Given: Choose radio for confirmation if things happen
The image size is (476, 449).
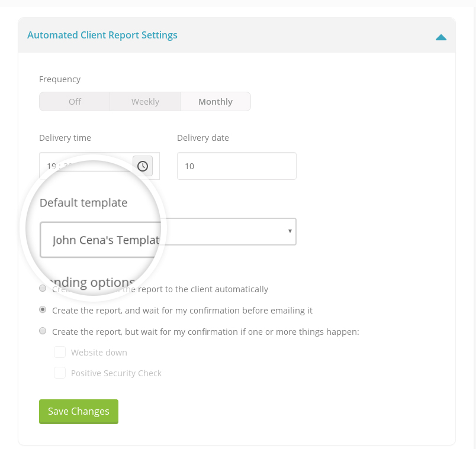Looking at the screenshot, I should tap(43, 331).
